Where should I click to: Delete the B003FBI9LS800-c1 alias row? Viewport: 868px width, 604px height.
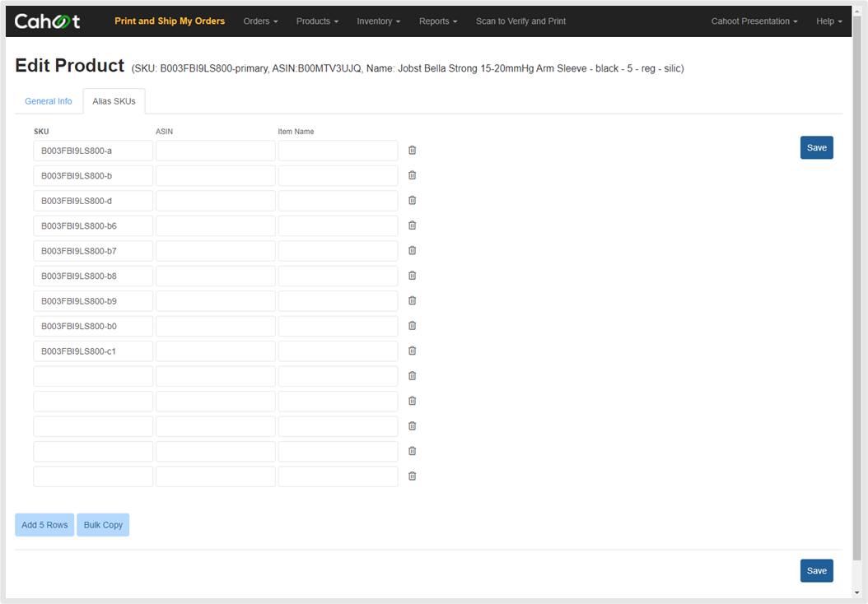(x=412, y=351)
